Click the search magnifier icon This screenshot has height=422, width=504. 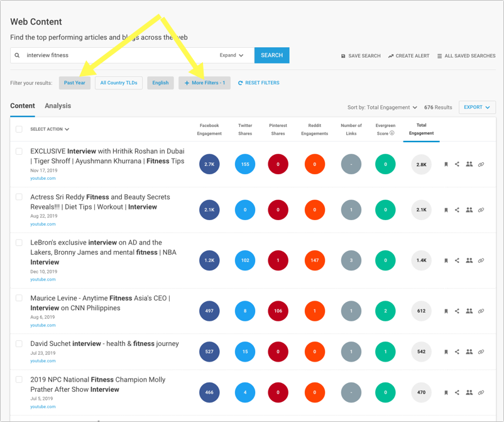tap(17, 55)
